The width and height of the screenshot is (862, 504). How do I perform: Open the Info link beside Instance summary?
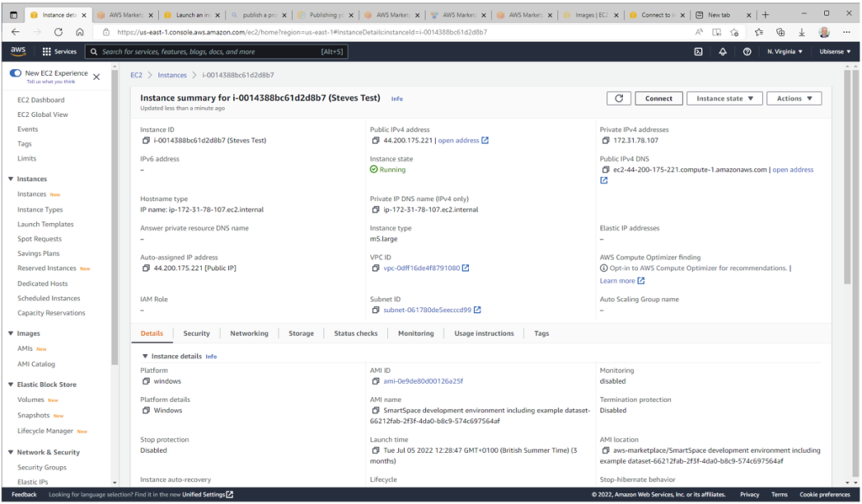(397, 99)
